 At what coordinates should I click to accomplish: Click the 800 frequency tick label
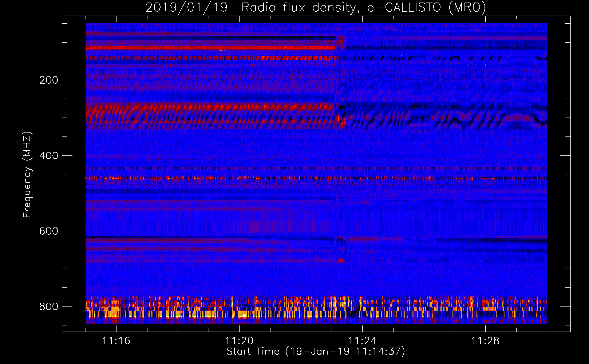point(49,306)
